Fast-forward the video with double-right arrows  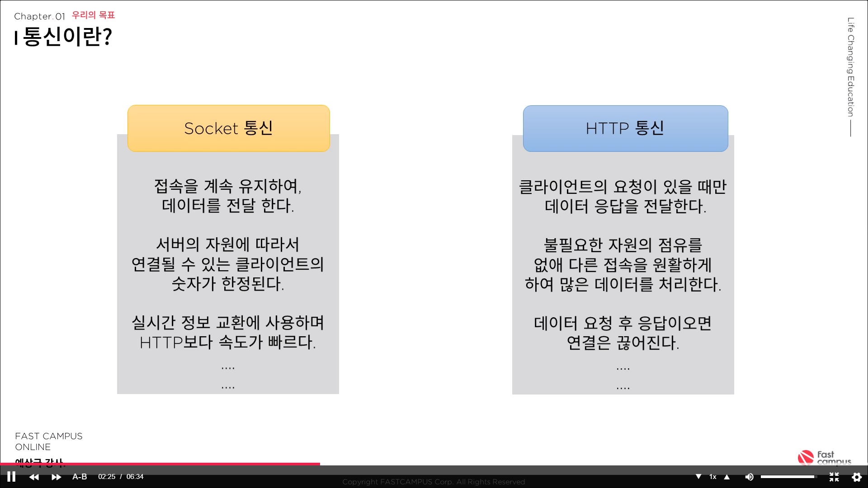[x=56, y=477]
